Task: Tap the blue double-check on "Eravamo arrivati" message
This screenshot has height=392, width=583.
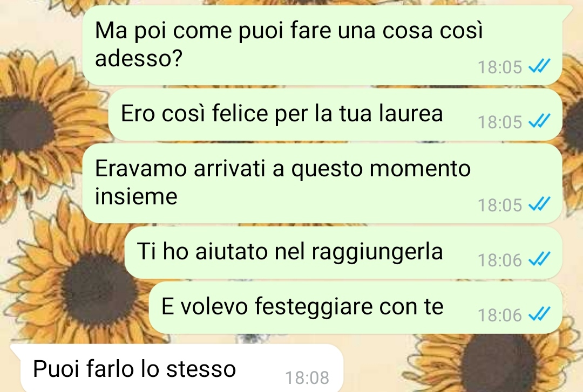Action: click(x=539, y=204)
